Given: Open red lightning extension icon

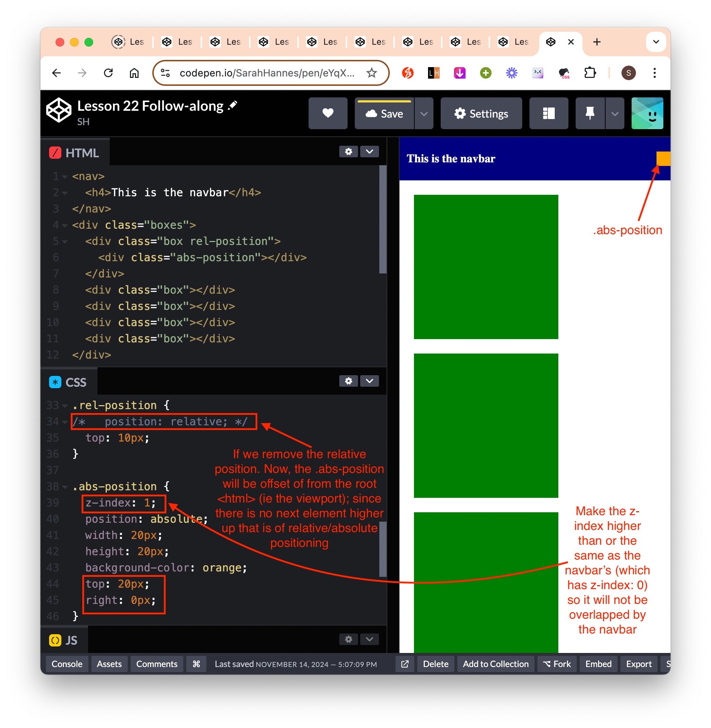Looking at the screenshot, I should click(x=407, y=73).
